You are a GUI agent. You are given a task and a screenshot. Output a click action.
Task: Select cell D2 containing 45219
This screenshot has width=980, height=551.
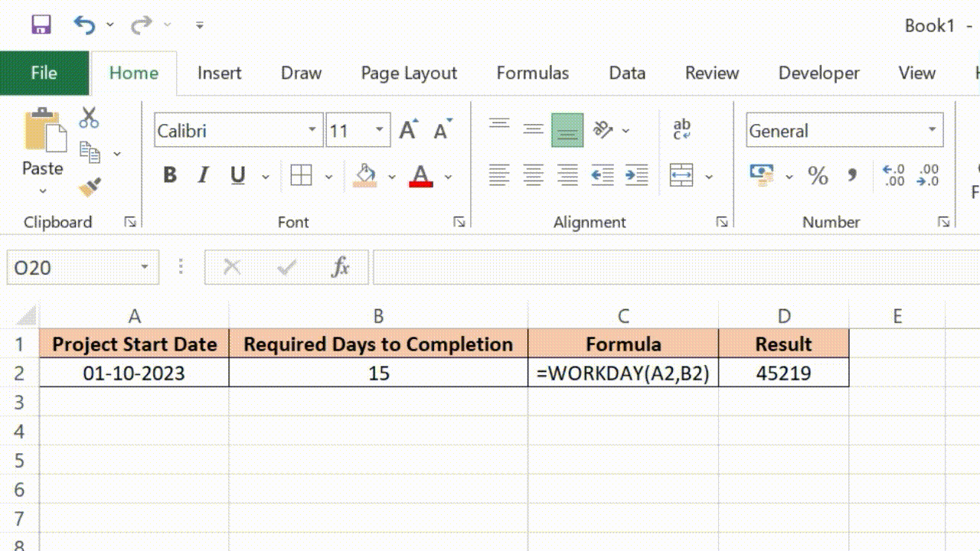783,373
